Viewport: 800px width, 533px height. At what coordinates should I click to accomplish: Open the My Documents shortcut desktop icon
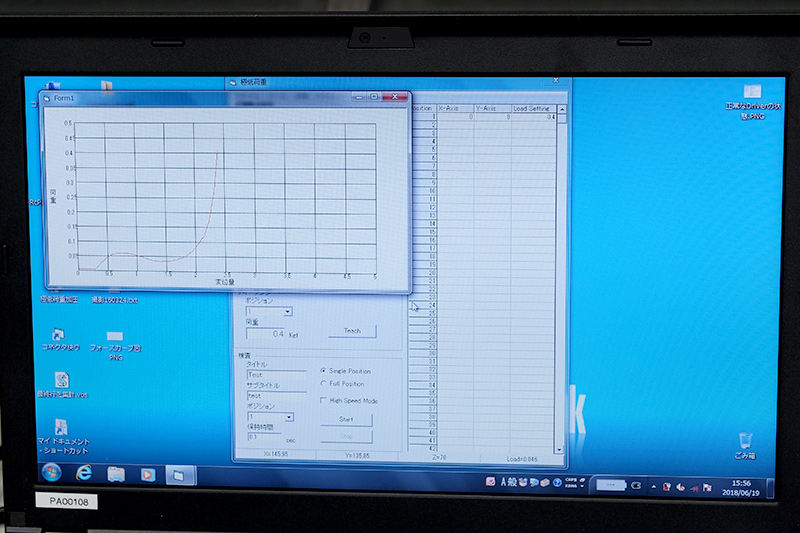pos(63,437)
